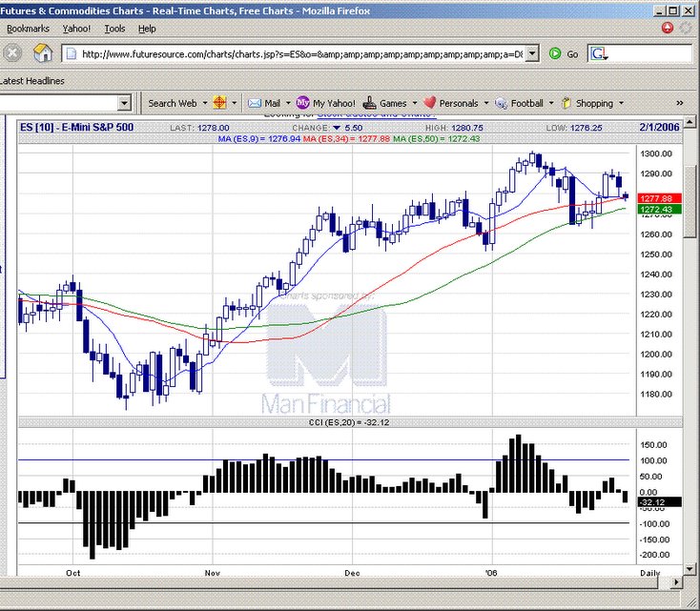Viewport: 700px width, 611px height.
Task: Click the My Yahoo! purple icon
Action: tap(302, 103)
